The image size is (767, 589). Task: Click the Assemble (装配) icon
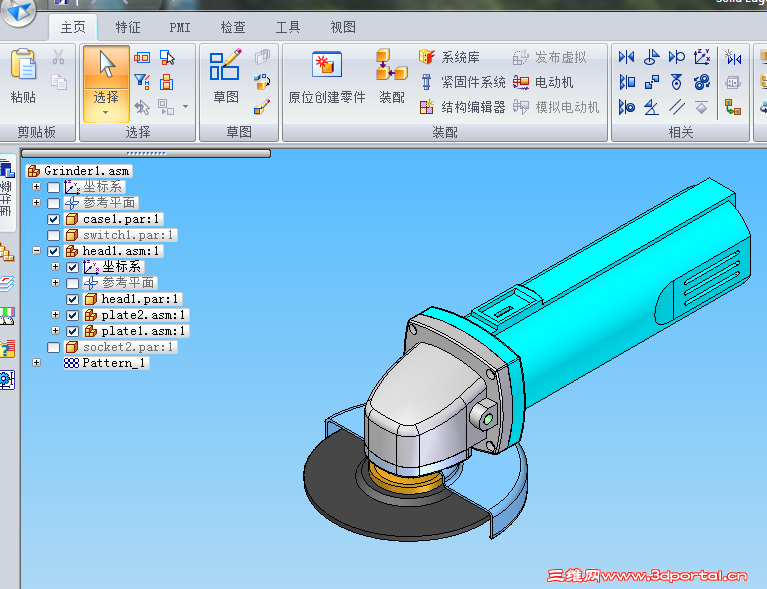pos(392,76)
